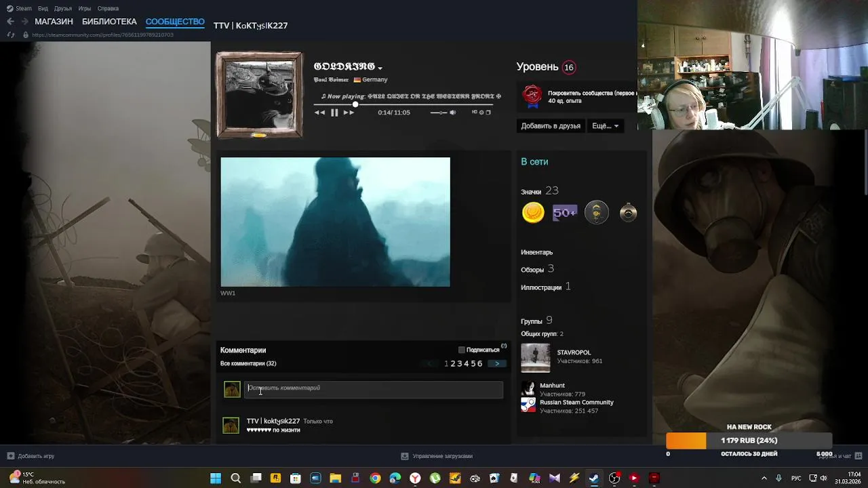This screenshot has height=488, width=868.
Task: Click the comment subscription help (?) icon
Action: pos(504,346)
